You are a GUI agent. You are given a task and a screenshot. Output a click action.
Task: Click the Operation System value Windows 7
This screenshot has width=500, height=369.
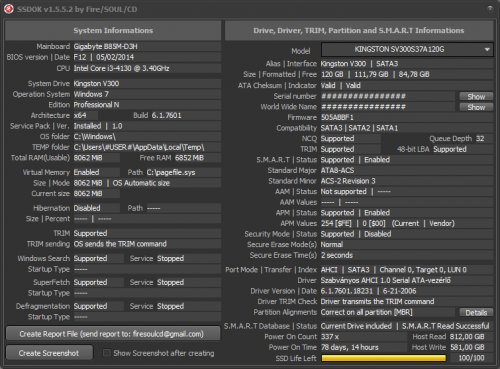(x=91, y=94)
